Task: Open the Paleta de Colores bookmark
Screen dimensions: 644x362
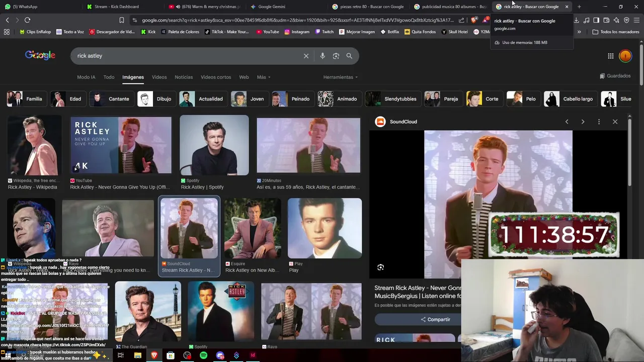Action: pyautogui.click(x=180, y=32)
